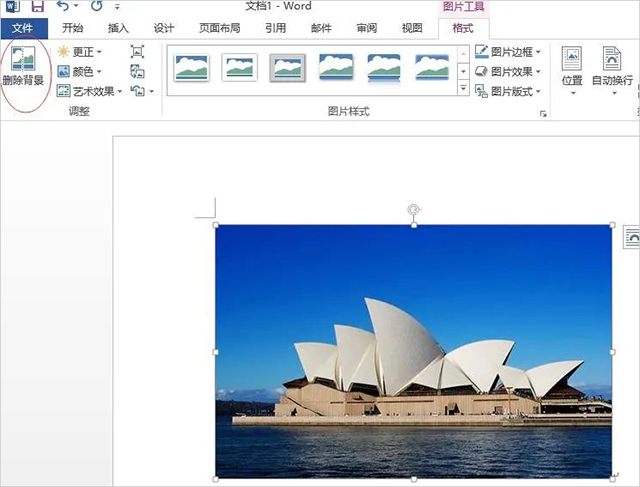Viewport: 640px width, 487px height.
Task: Click the Undo arrow icon
Action: [63, 7]
